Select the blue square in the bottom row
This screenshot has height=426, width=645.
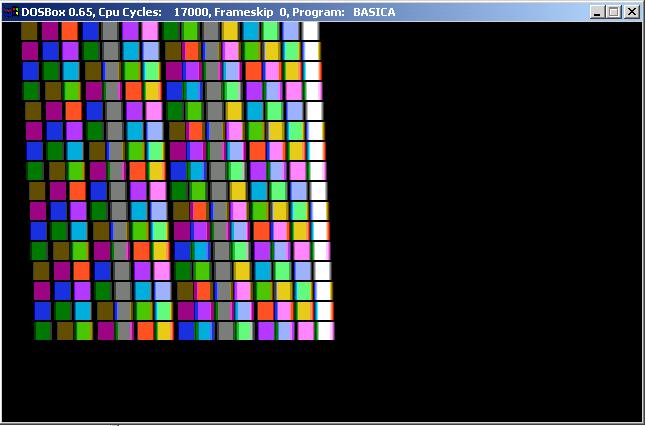tap(186, 331)
